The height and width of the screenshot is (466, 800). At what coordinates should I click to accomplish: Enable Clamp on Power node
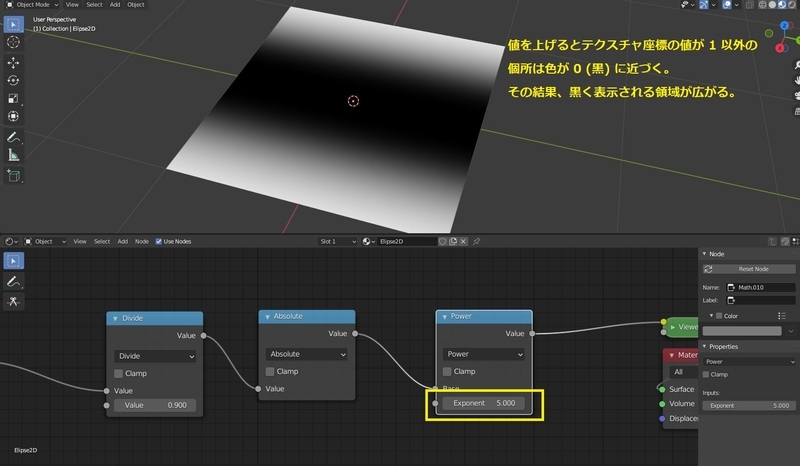coord(447,372)
